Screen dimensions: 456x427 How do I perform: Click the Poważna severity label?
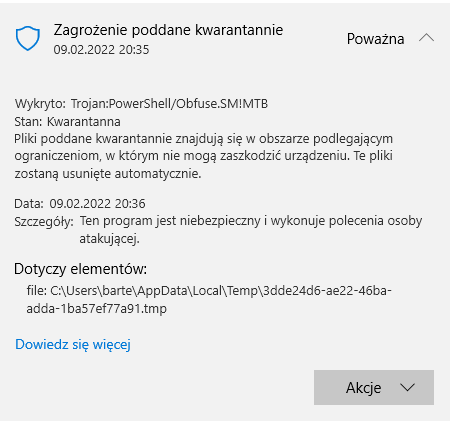click(x=375, y=39)
